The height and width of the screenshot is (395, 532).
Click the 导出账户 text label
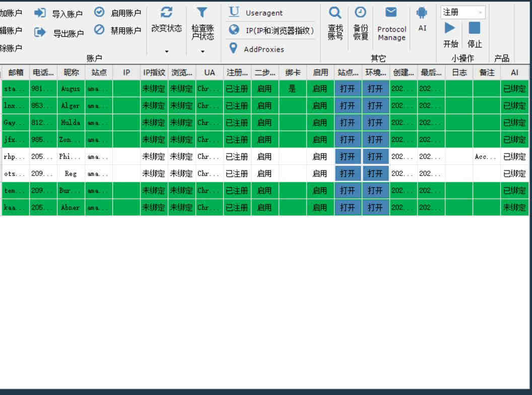pos(68,33)
